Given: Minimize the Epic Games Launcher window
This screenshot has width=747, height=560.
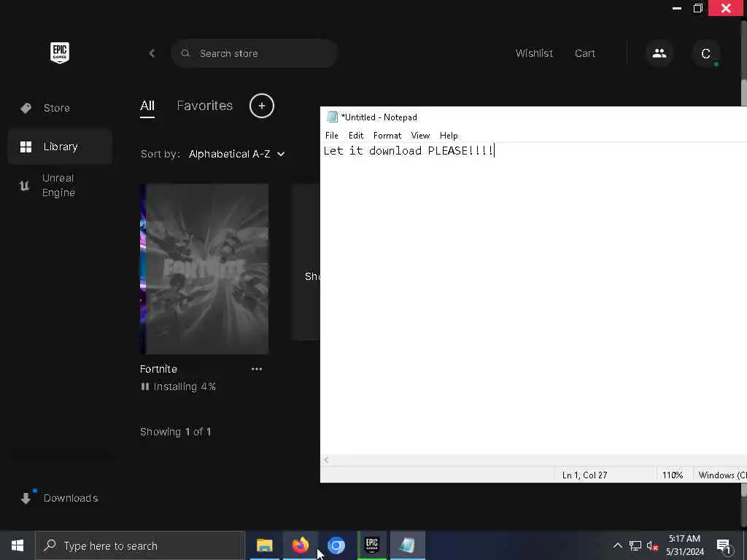Looking at the screenshot, I should click(x=676, y=8).
